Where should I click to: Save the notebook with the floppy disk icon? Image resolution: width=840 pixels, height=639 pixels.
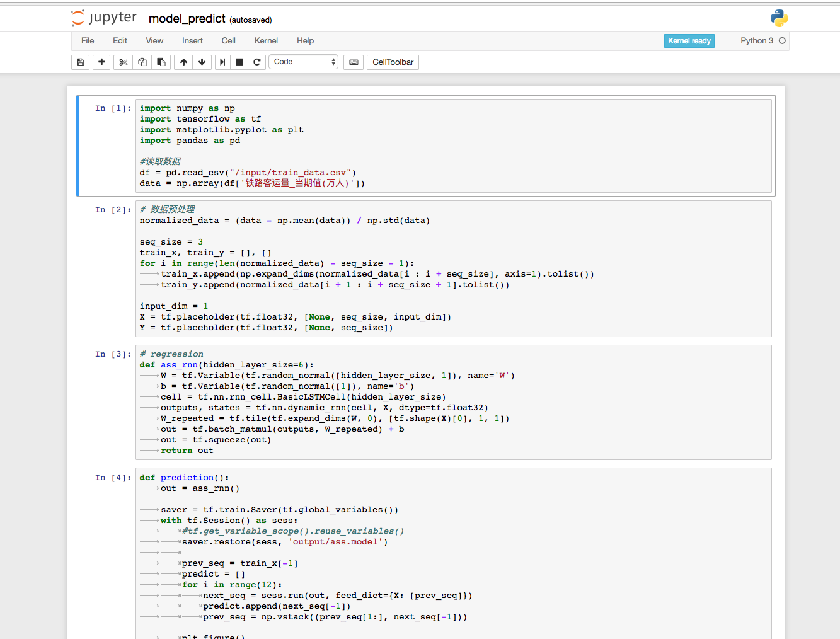(80, 62)
